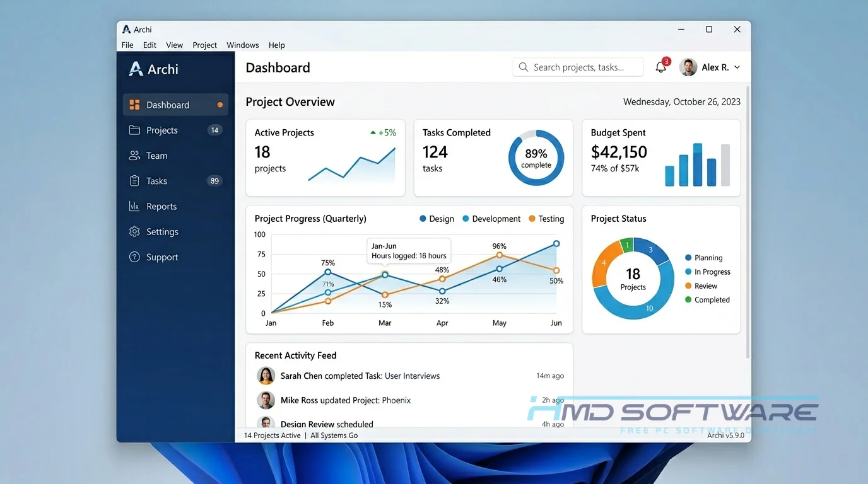Viewport: 868px width, 484px height.
Task: Open the Alex R. account dropdown arrow
Action: tap(737, 67)
